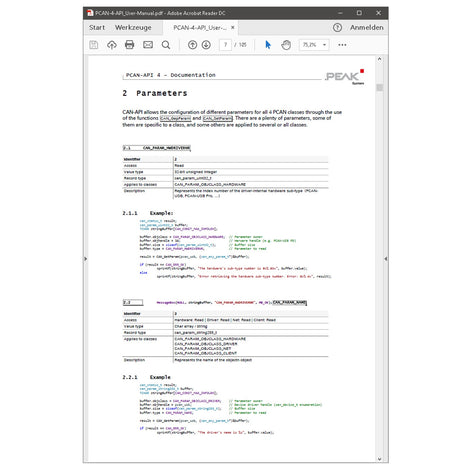Screen dimensions: 469x469
Task: Click the PCAN-API 4 - Documentation header
Action: pyautogui.click(x=170, y=75)
